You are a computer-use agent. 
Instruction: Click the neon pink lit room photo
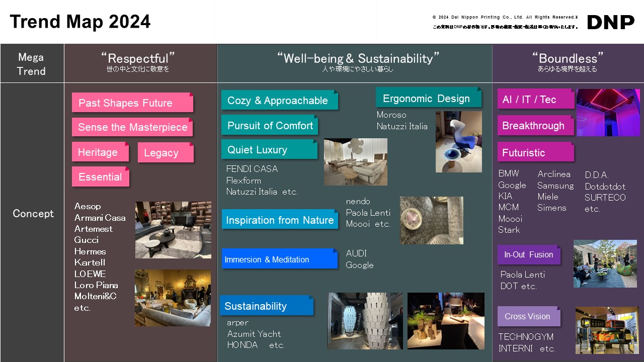point(608,113)
